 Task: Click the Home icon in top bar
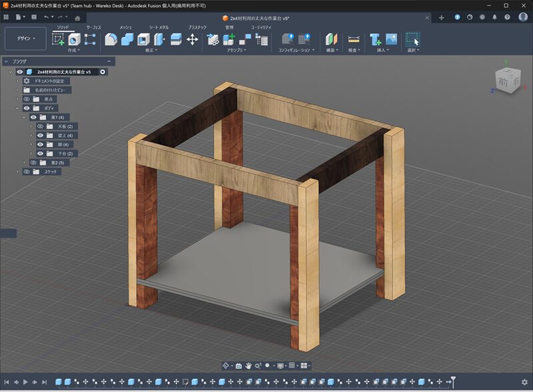[x=78, y=17]
